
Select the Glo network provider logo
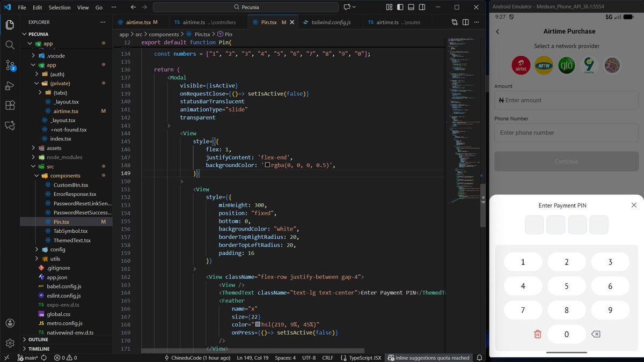pyautogui.click(x=567, y=65)
